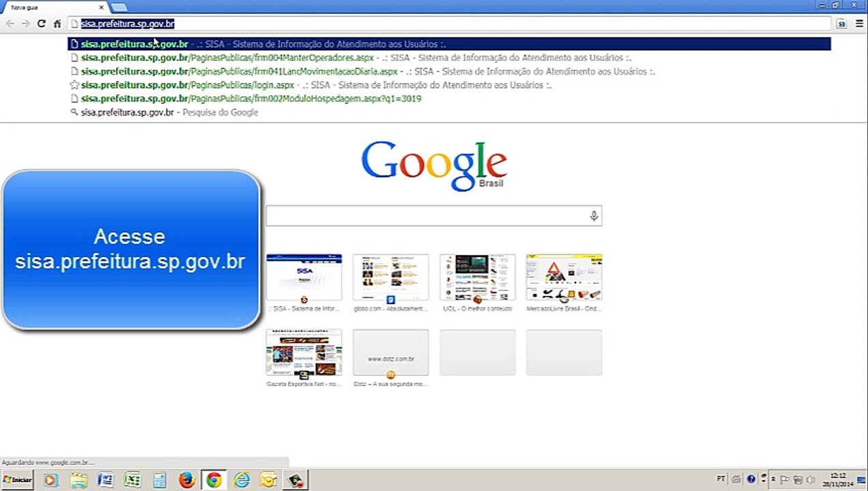Click the browser Back arrow
Viewport: 868px width, 491px height.
[x=10, y=23]
